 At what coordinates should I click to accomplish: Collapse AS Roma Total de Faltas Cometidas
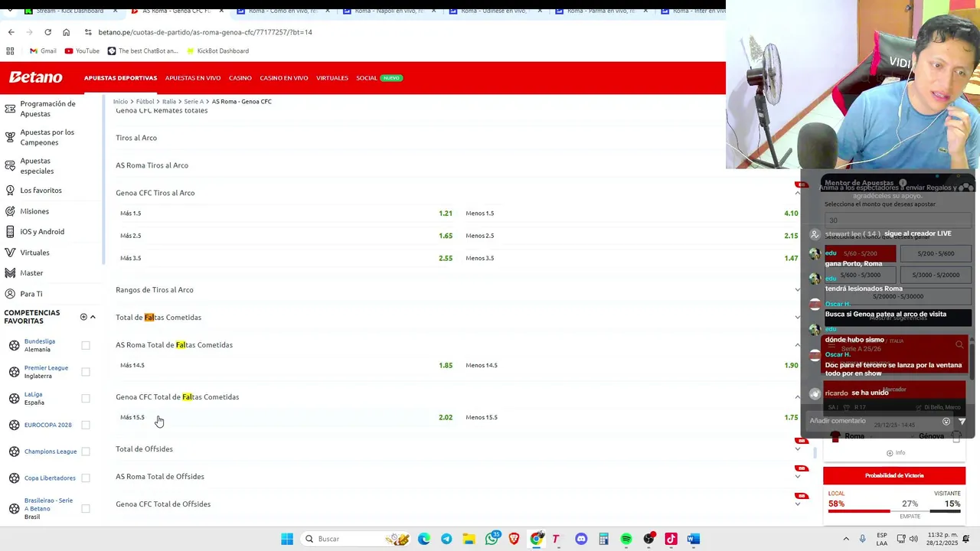pyautogui.click(x=798, y=345)
